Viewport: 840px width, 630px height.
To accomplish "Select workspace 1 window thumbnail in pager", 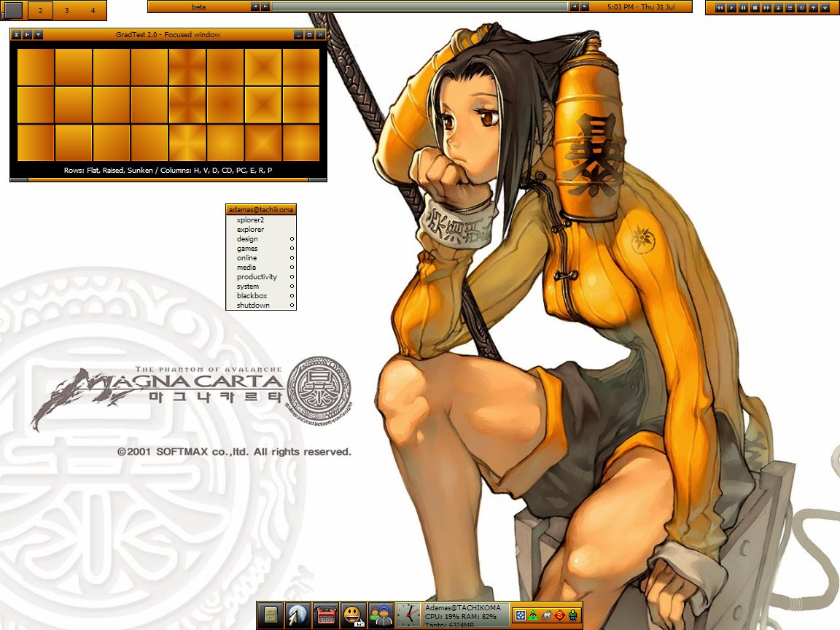I will coord(13,10).
